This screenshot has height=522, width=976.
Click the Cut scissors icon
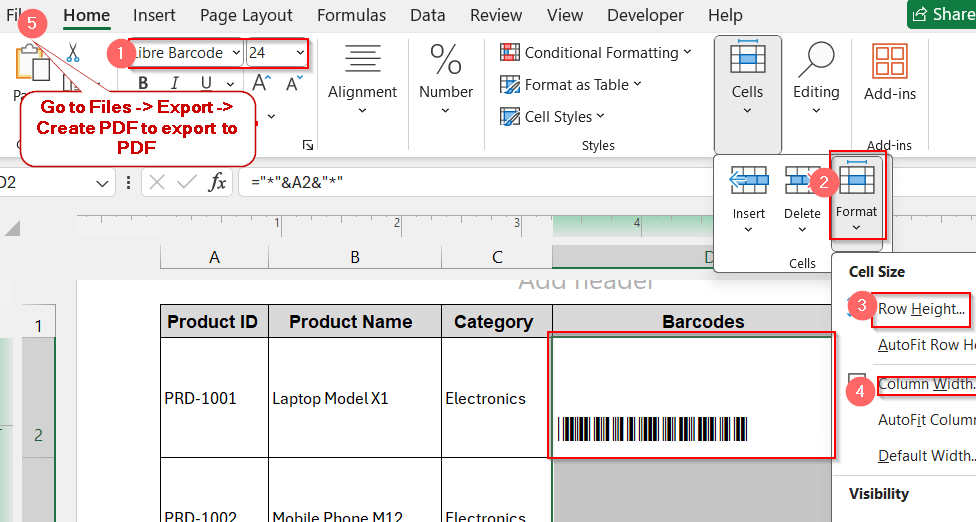tap(73, 53)
